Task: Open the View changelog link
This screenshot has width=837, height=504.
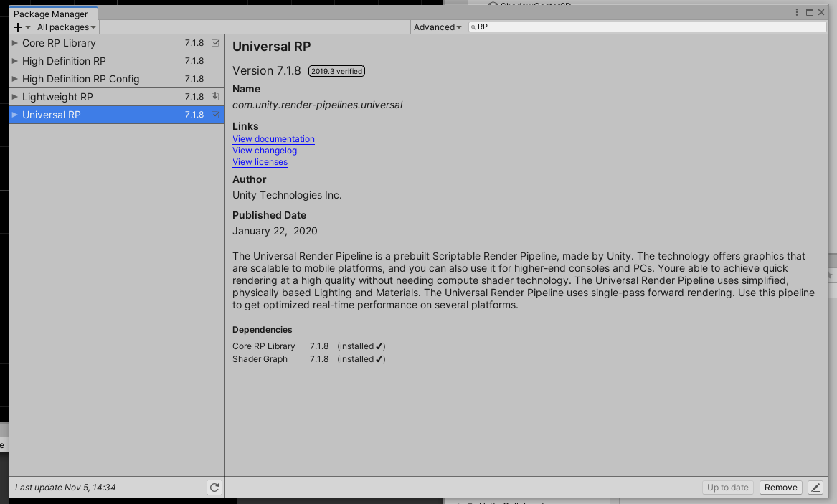Action: point(264,151)
